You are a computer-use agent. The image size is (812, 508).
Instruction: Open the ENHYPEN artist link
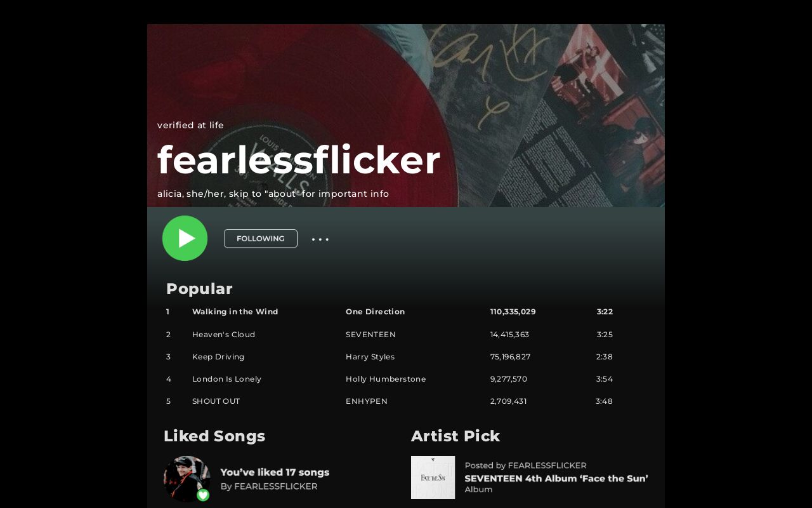click(366, 401)
